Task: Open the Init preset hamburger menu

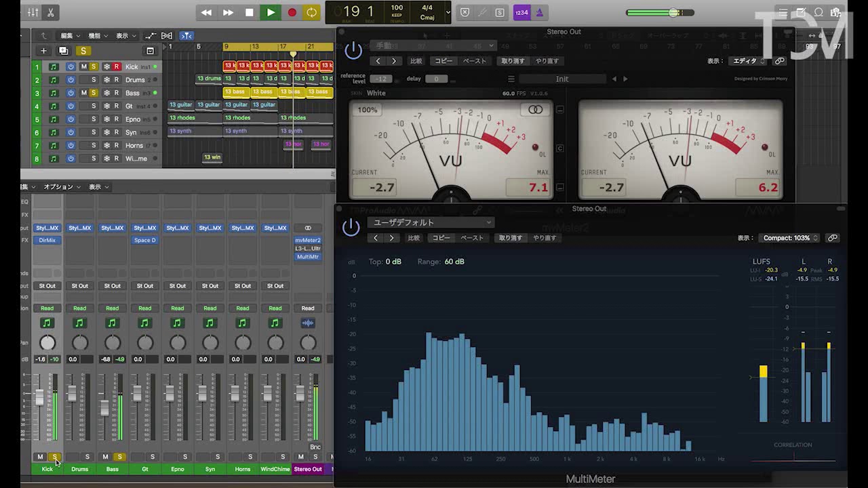Action: click(x=511, y=79)
